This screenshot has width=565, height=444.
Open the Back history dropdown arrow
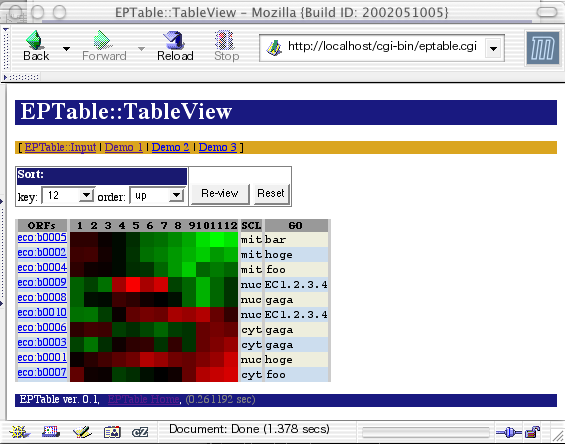66,48
